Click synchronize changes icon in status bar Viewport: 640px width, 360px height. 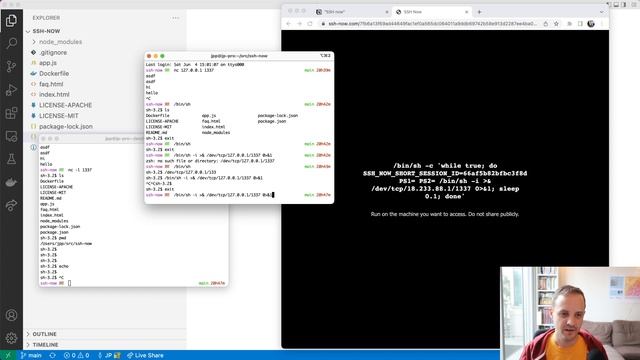(x=52, y=356)
